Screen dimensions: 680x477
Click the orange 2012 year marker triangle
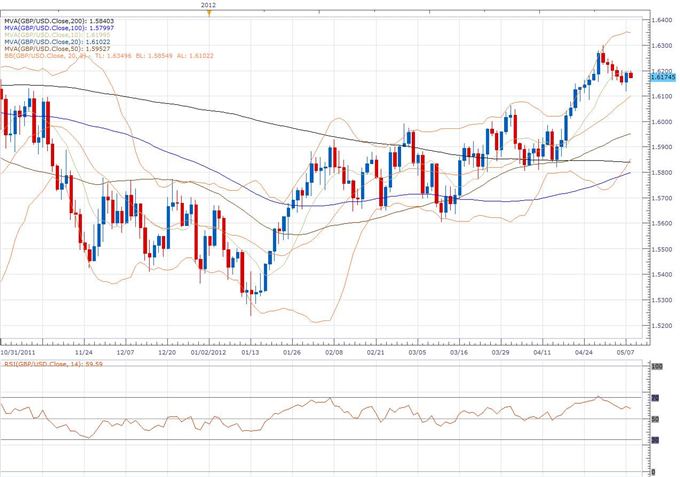click(209, 13)
